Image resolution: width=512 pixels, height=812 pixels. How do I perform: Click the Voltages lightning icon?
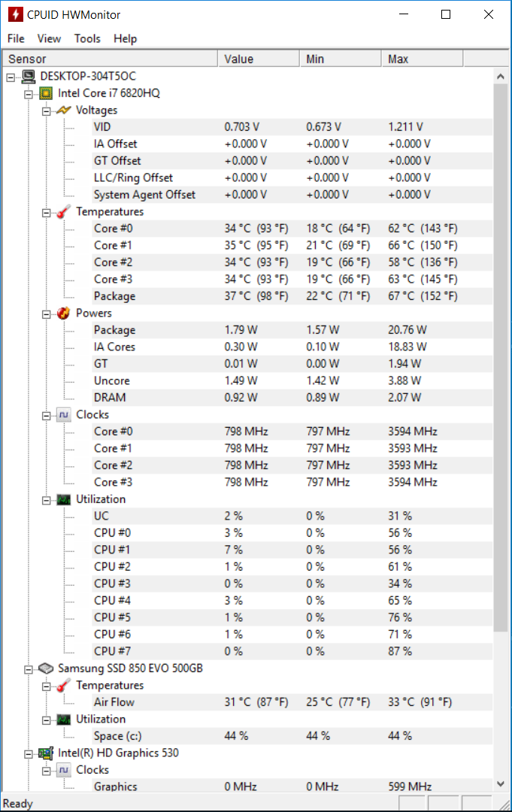click(64, 111)
